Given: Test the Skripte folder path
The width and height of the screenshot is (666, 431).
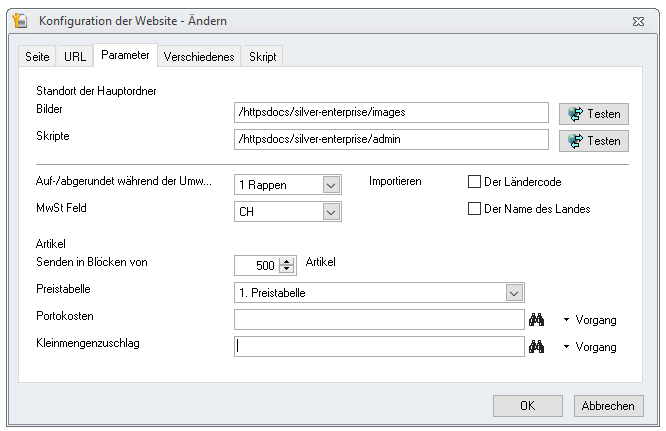Looking at the screenshot, I should click(593, 141).
